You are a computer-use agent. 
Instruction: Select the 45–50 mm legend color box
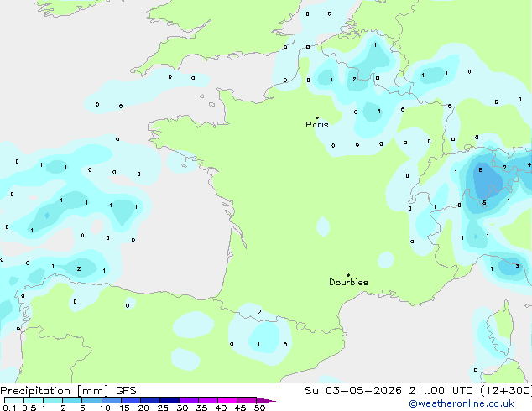(247, 400)
